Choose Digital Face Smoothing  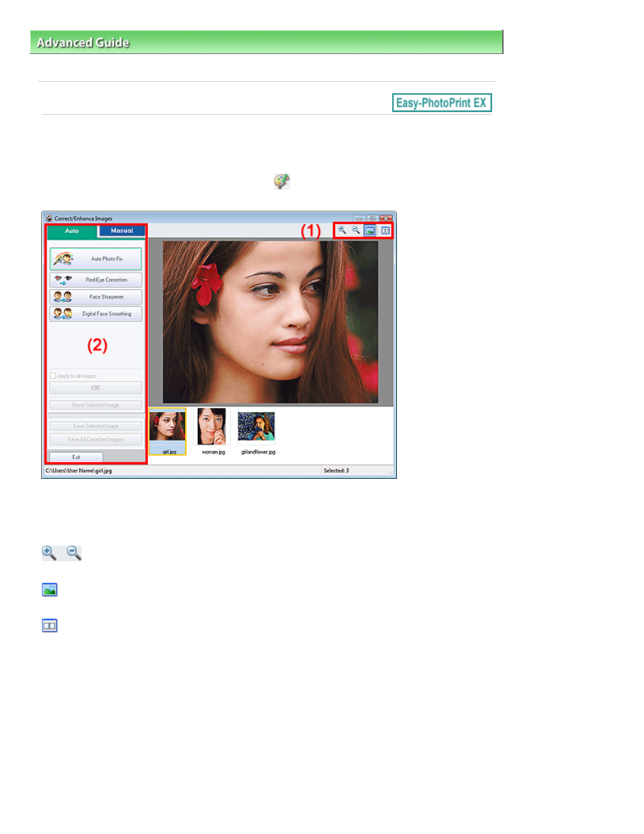(x=96, y=313)
